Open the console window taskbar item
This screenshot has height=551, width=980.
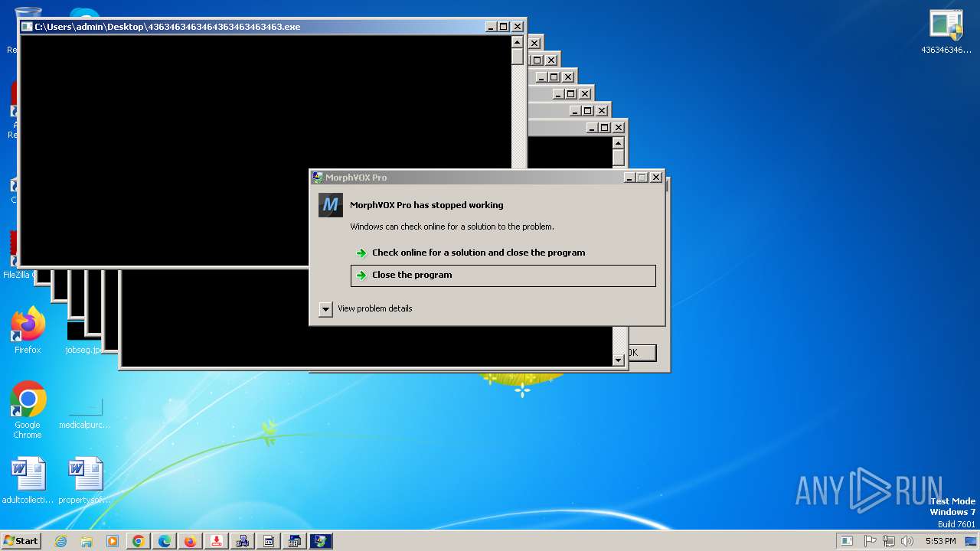(x=269, y=541)
